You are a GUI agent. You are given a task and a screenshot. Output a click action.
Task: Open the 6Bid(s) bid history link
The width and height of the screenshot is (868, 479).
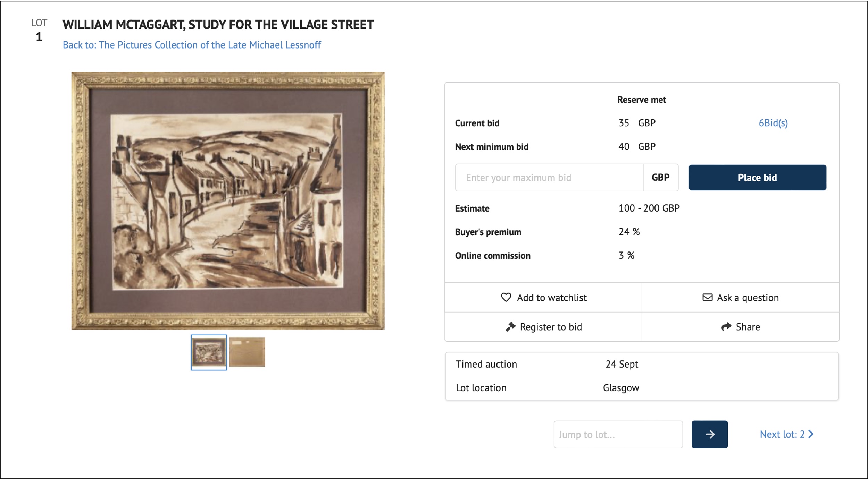pyautogui.click(x=773, y=123)
